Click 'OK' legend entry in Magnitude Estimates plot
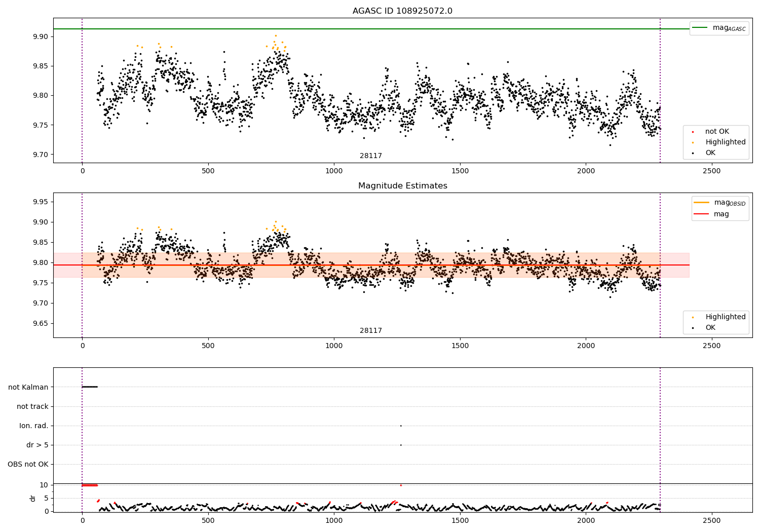The height and width of the screenshot is (532, 760). [x=710, y=328]
